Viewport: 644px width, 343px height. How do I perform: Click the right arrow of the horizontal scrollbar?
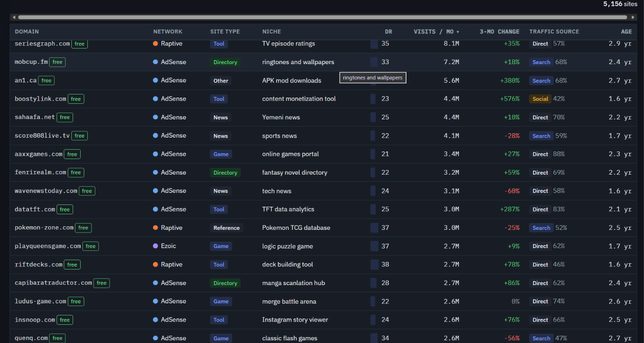click(633, 17)
